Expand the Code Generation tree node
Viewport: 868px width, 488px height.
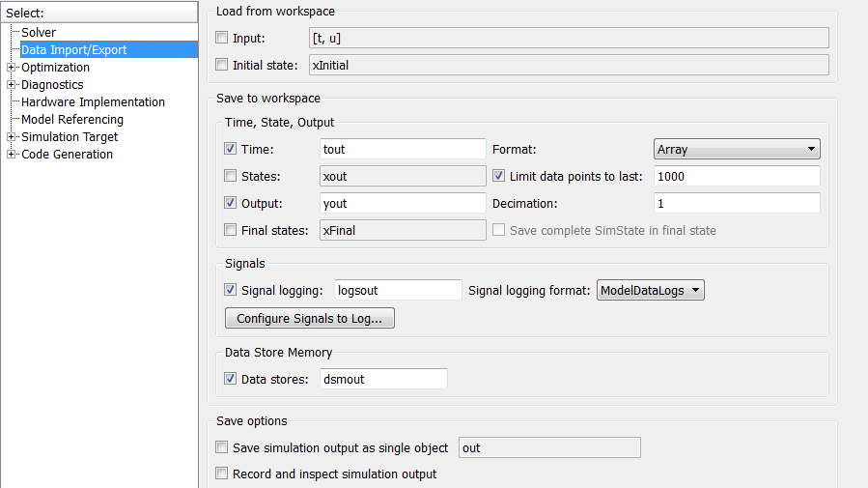pyautogui.click(x=12, y=155)
